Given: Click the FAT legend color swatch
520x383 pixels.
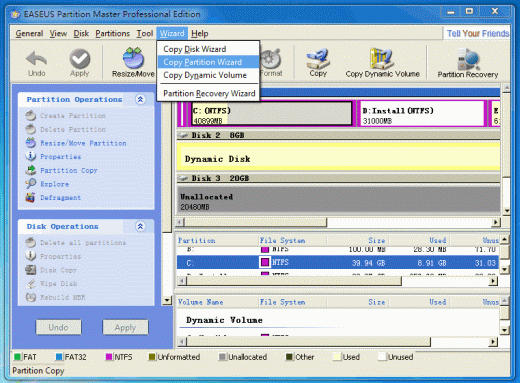Looking at the screenshot, I should pos(17,357).
